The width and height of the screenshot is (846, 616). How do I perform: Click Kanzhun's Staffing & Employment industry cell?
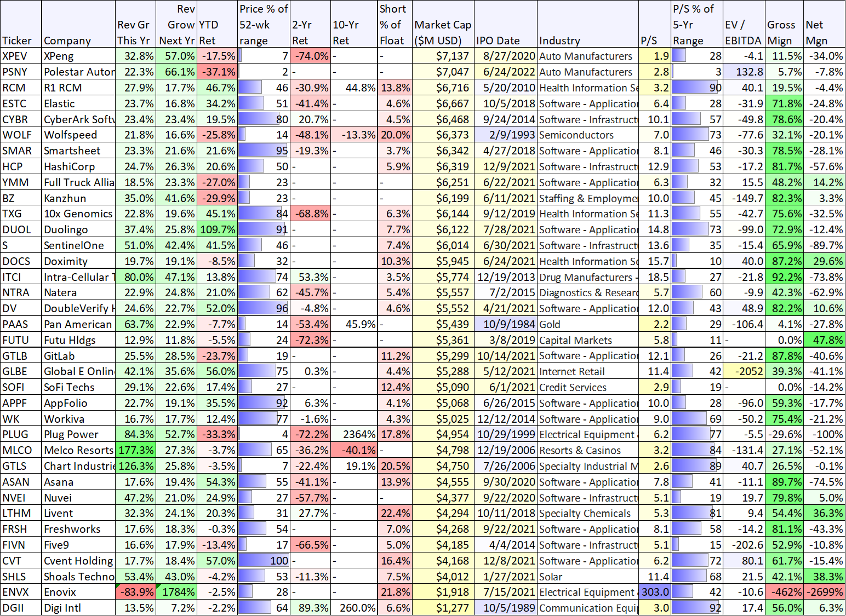[588, 198]
